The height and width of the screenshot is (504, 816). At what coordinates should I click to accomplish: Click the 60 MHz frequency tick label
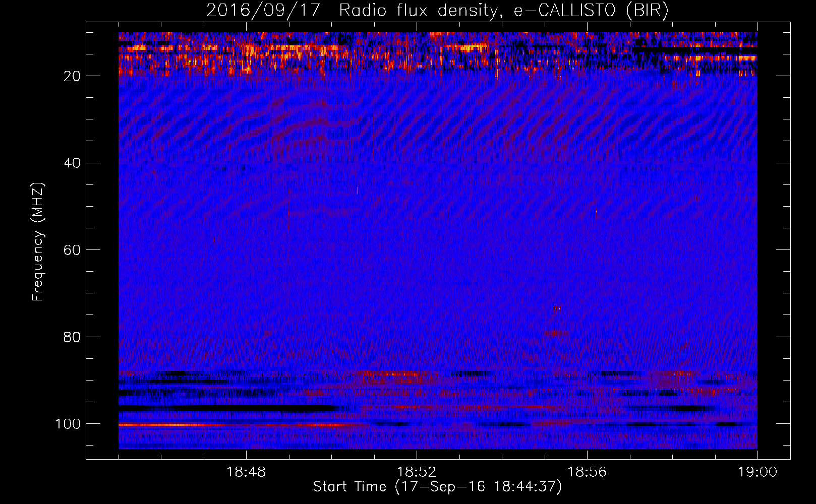72,250
